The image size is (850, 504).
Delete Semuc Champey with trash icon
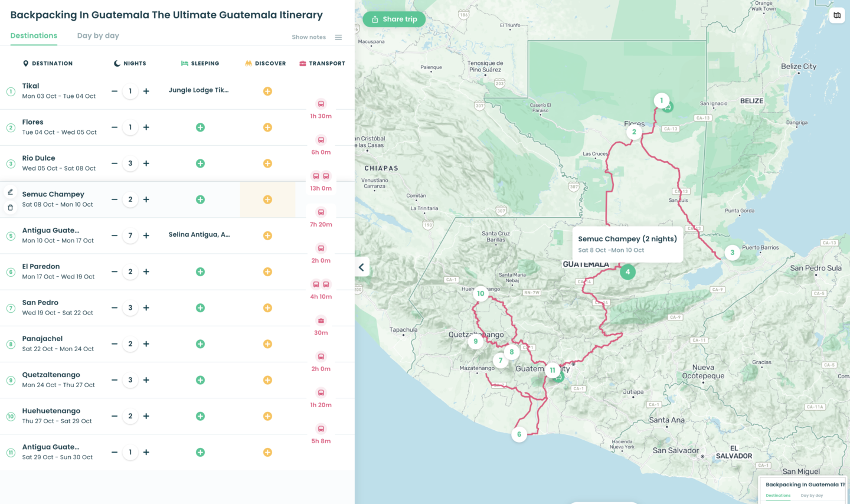pos(10,207)
